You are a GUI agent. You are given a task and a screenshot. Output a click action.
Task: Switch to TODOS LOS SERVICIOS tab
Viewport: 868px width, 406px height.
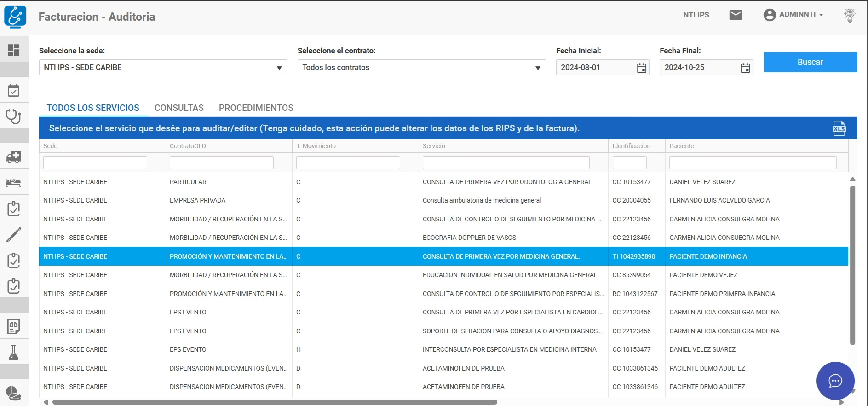[93, 108]
